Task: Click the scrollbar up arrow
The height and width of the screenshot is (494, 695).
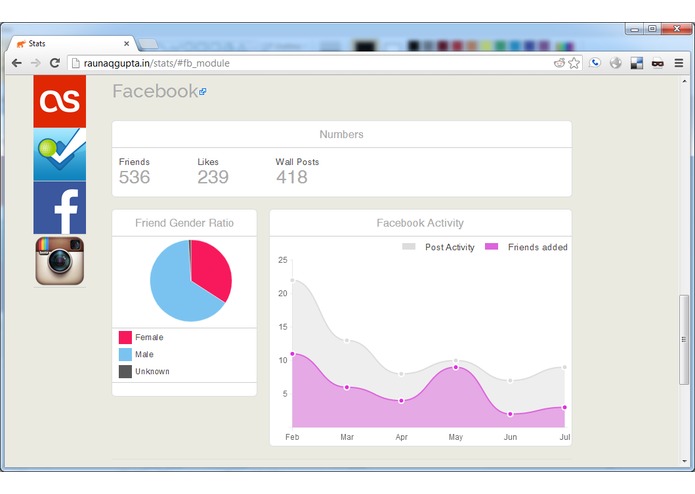Action: coord(684,82)
